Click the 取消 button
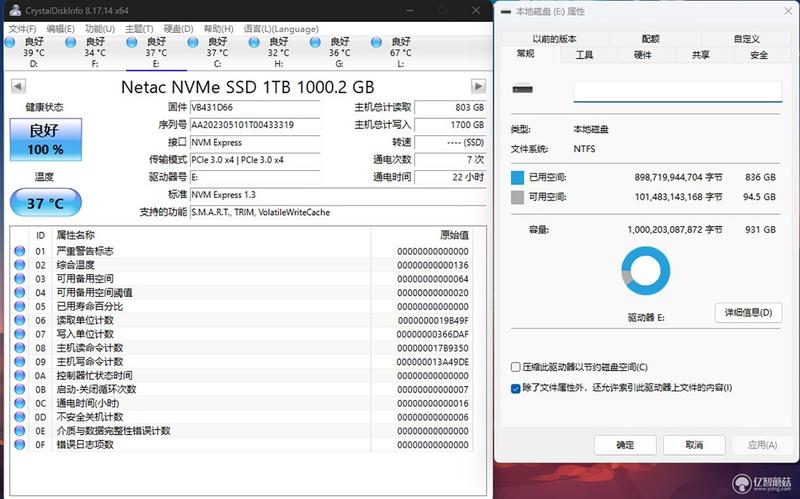 (694, 445)
